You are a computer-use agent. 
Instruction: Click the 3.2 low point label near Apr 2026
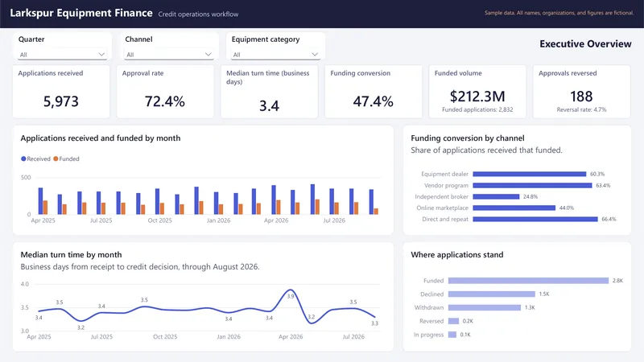coord(312,317)
